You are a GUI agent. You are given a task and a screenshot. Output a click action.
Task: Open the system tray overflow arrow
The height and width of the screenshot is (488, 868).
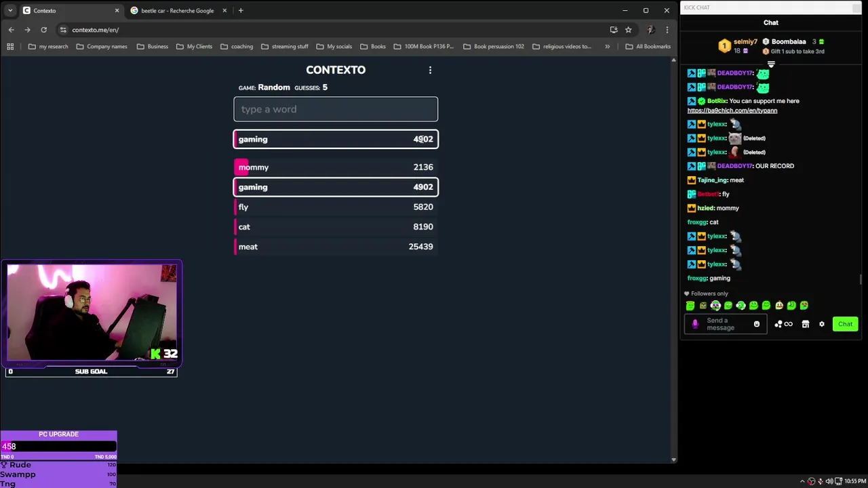pyautogui.click(x=802, y=481)
